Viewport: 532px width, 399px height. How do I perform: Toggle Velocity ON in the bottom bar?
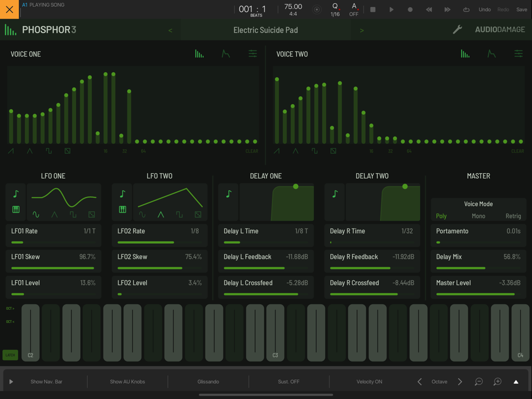pos(369,381)
